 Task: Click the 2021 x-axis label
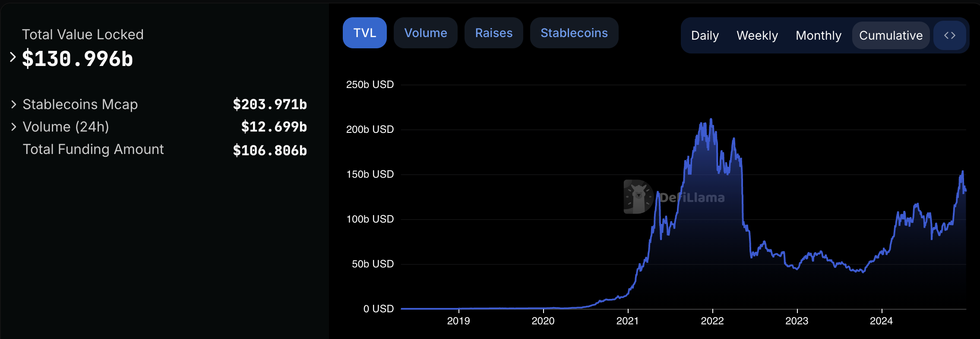pyautogui.click(x=627, y=321)
